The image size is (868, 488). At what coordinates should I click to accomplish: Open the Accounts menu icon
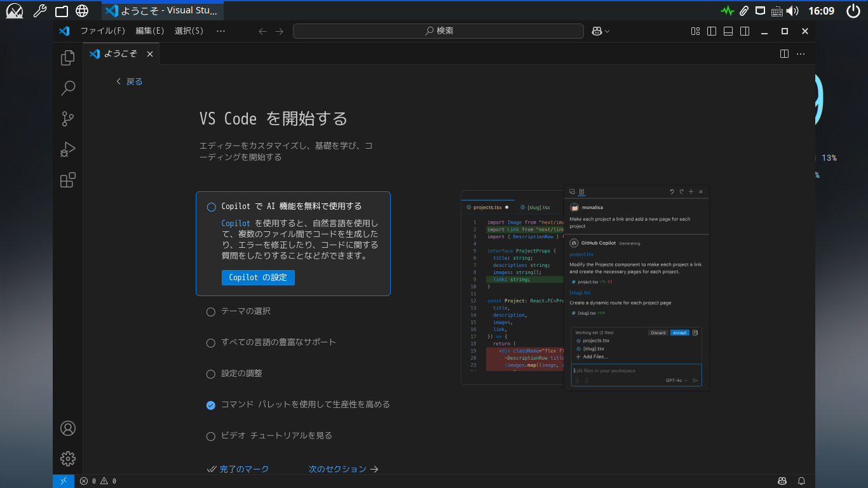pos(67,428)
